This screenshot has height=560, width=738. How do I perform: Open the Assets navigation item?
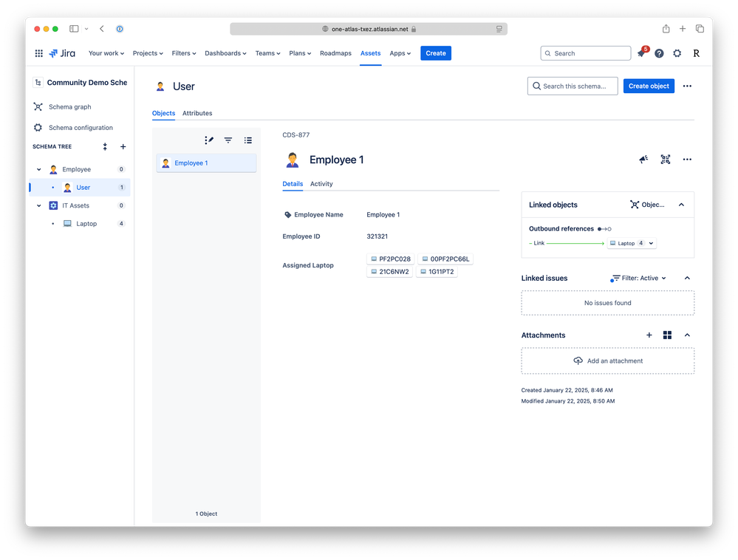370,53
